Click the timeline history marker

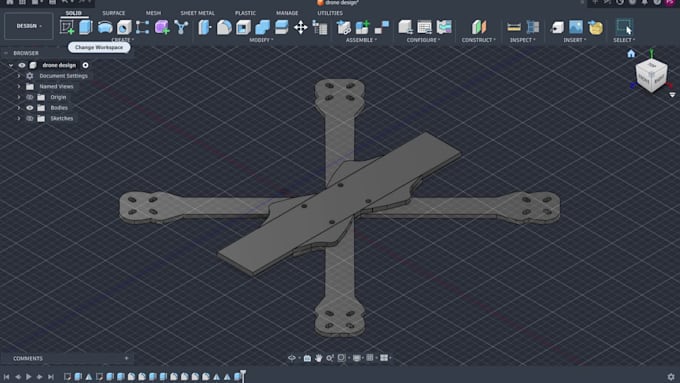(x=243, y=375)
